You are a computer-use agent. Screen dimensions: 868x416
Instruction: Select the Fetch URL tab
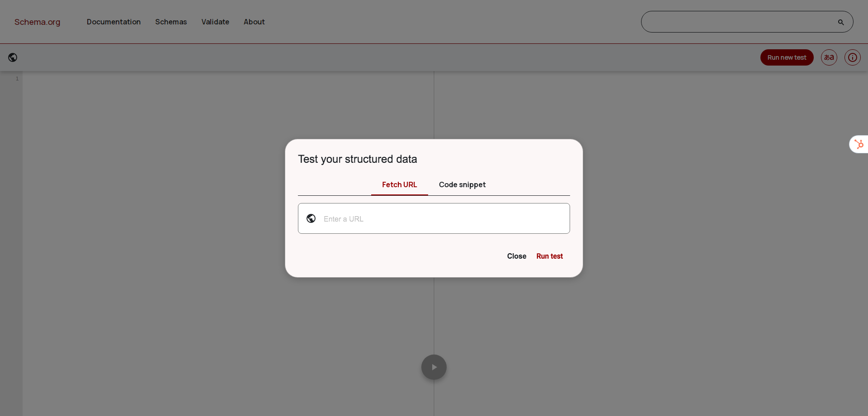[x=399, y=184]
